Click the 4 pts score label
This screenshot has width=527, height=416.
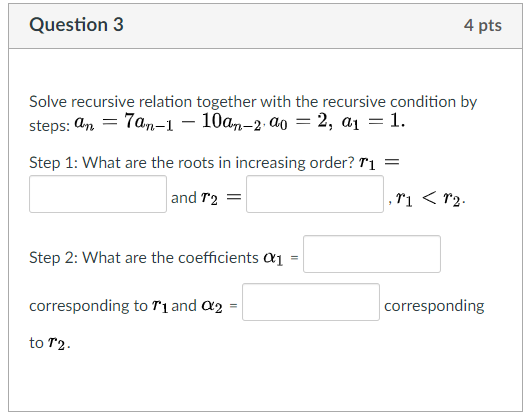[483, 26]
